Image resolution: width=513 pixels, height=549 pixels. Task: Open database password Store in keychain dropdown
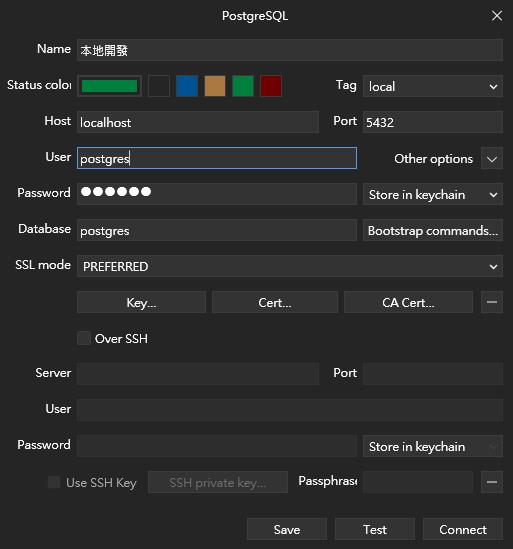pos(433,194)
